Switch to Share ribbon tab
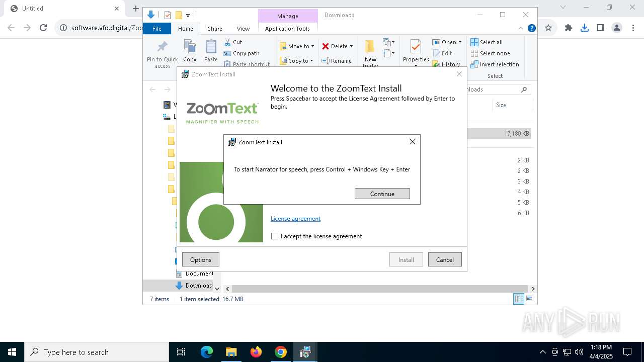 [x=215, y=29]
